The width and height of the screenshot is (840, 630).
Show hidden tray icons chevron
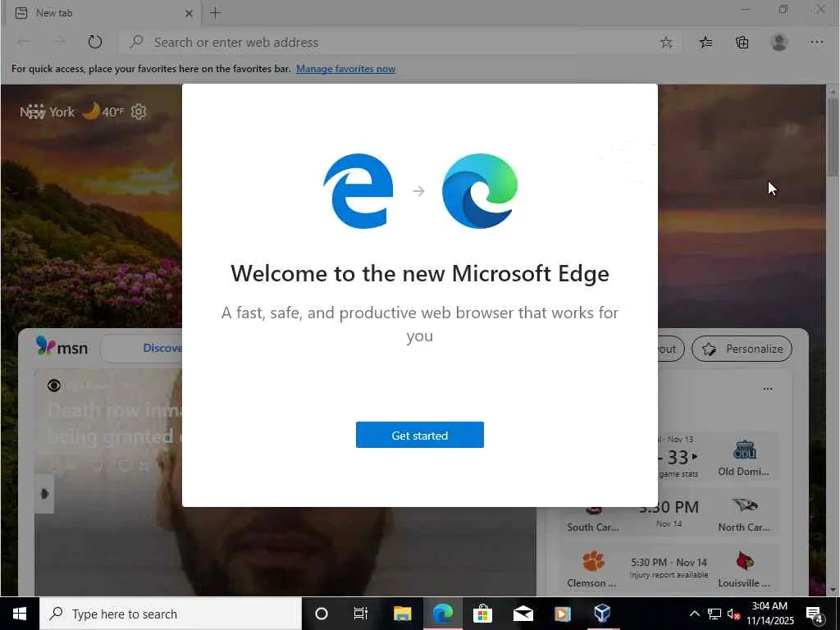[x=694, y=614]
